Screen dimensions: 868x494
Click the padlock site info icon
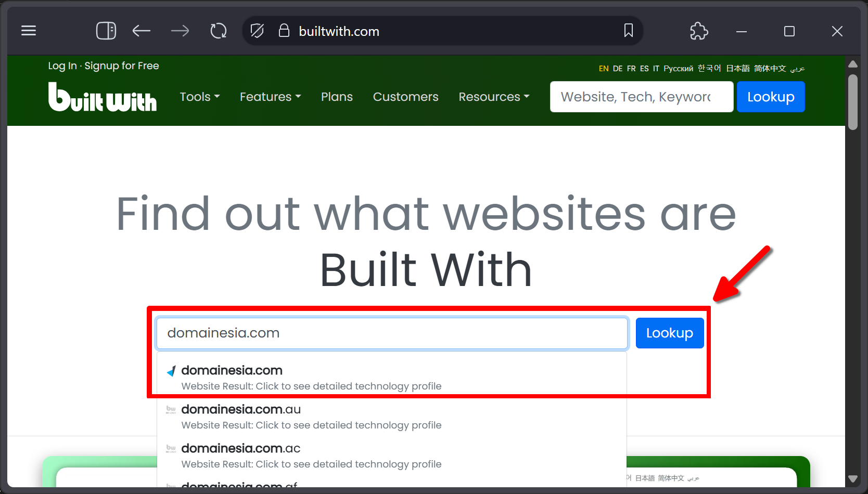coord(284,30)
